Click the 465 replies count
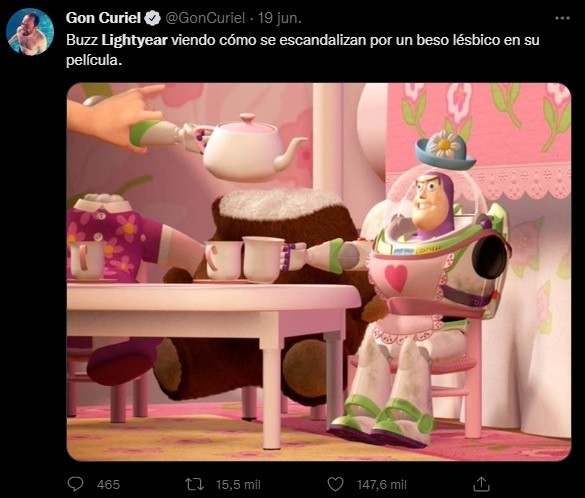Viewport: 585px width, 498px height. (108, 485)
